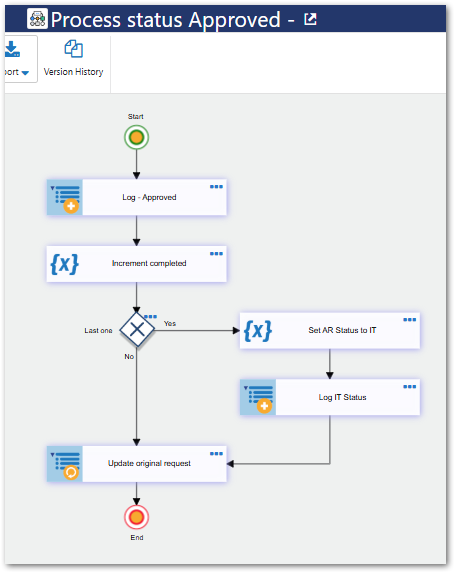Select the green Start node
Viewport: 455px width, 573px height.
[136, 137]
